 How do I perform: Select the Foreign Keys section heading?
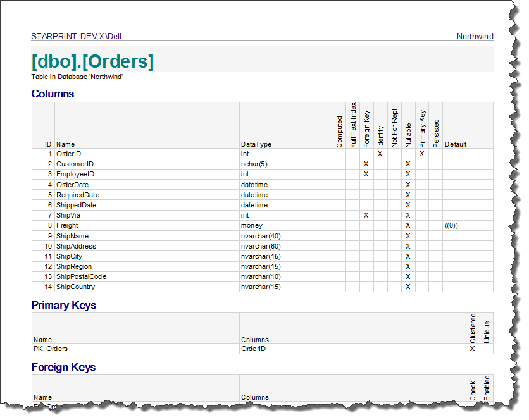click(63, 367)
